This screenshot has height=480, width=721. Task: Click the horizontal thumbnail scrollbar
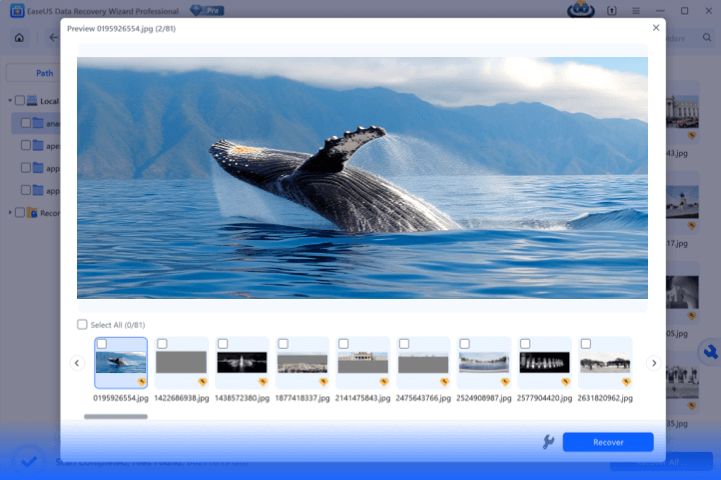tap(115, 416)
